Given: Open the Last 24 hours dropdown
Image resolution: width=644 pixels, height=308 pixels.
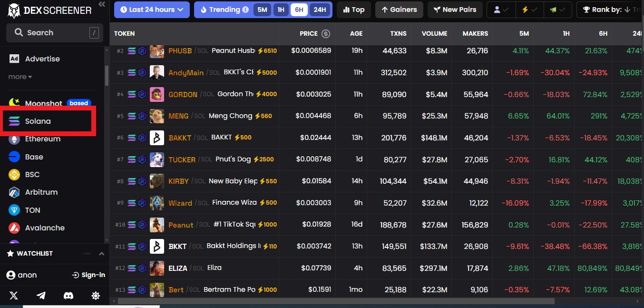Looking at the screenshot, I should [x=152, y=10].
